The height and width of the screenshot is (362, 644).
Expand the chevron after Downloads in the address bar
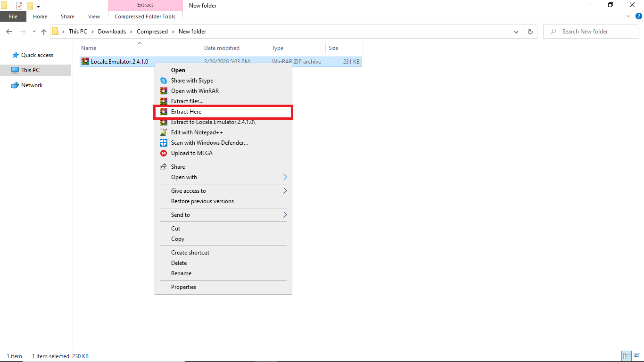tap(132, 32)
